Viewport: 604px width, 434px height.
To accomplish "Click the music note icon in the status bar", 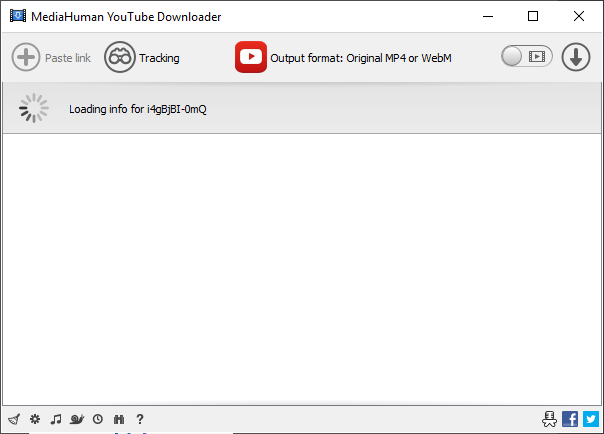I will 56,419.
